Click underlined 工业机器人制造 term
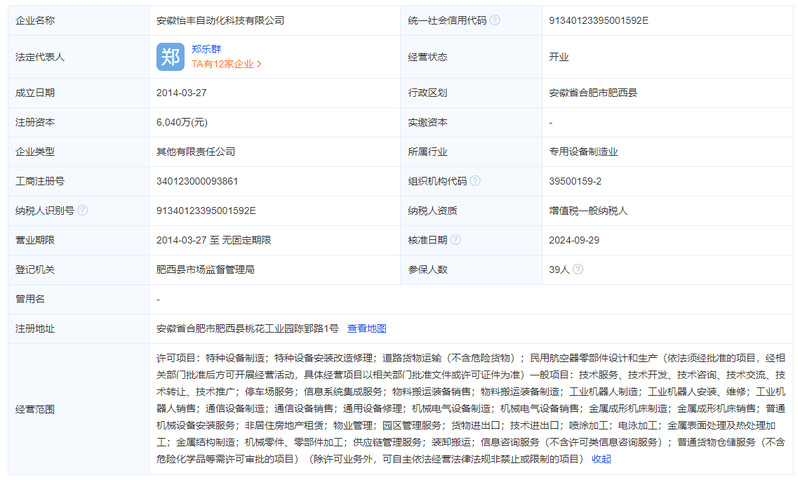 601,391
